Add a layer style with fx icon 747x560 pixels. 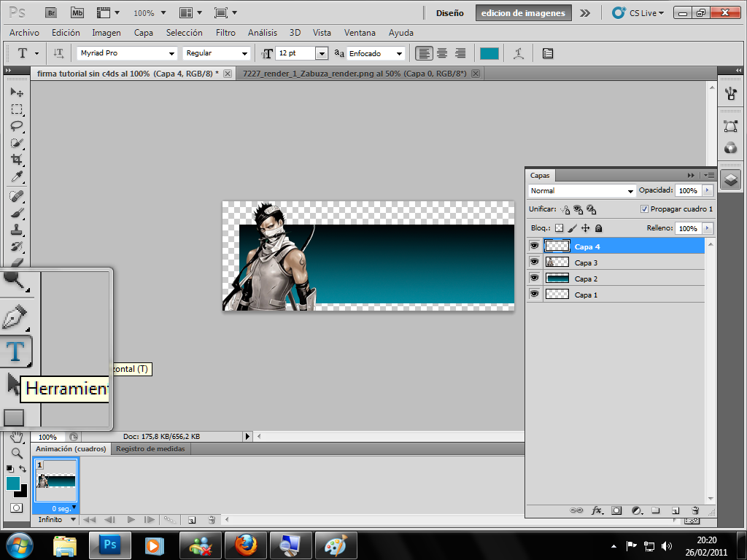pyautogui.click(x=597, y=510)
